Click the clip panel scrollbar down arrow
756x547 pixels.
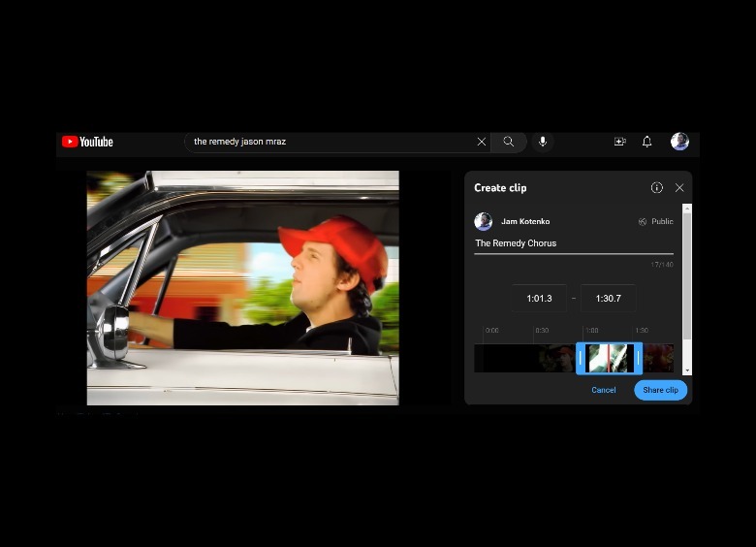coord(687,370)
